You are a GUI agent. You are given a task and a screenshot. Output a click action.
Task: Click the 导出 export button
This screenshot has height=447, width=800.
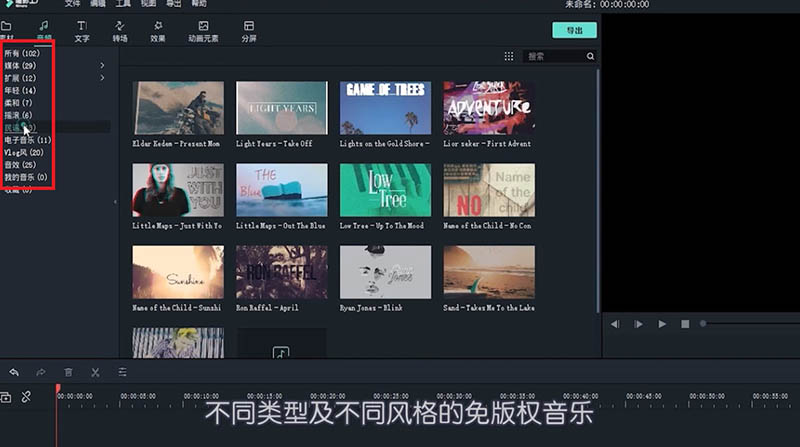(574, 30)
